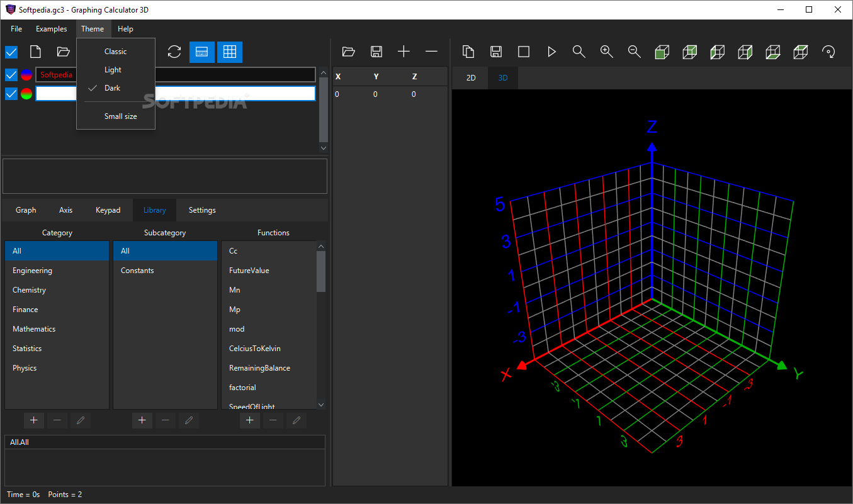This screenshot has height=504, width=853.
Task: Open the File menu
Action: coord(16,29)
